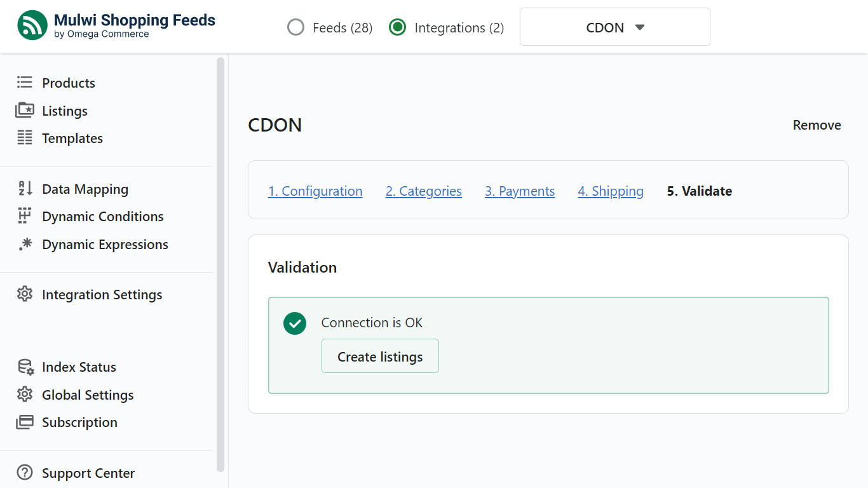Open Subscription label in sidebar
The width and height of the screenshot is (868, 488).
[80, 422]
